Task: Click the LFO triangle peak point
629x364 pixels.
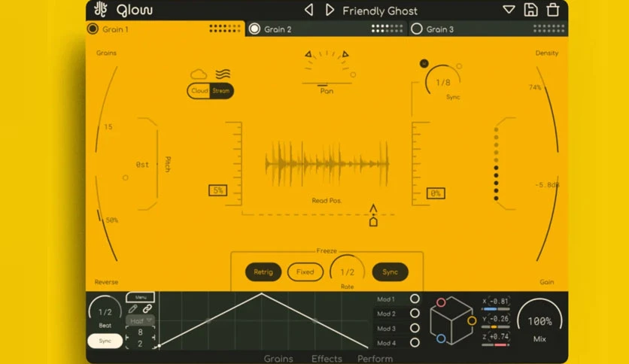Action: click(x=262, y=294)
